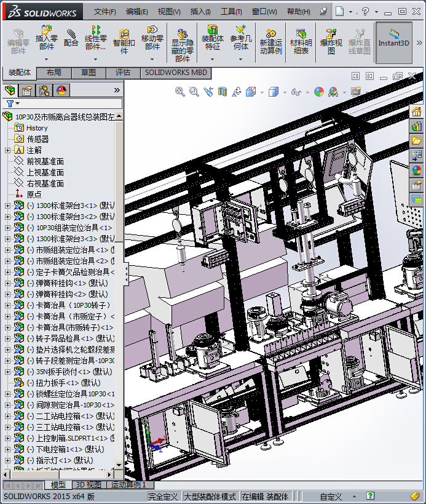
Task: Click help question icon in status bar
Action: [x=370, y=496]
